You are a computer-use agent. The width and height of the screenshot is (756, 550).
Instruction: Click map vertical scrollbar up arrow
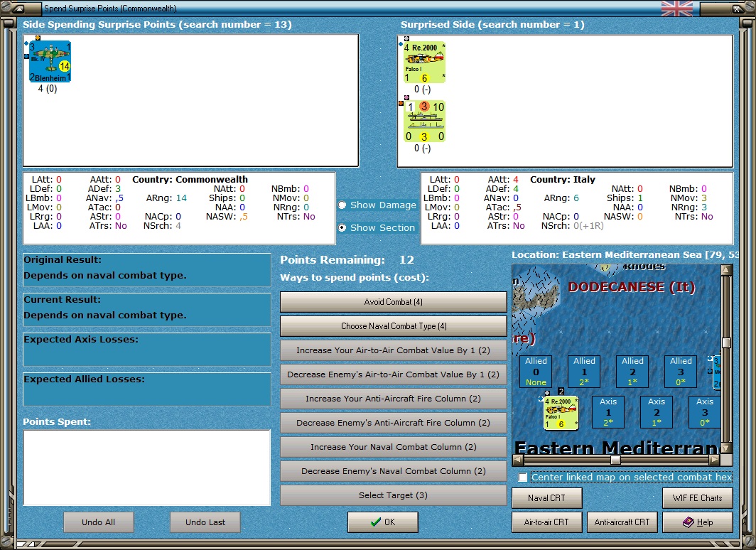click(726, 269)
